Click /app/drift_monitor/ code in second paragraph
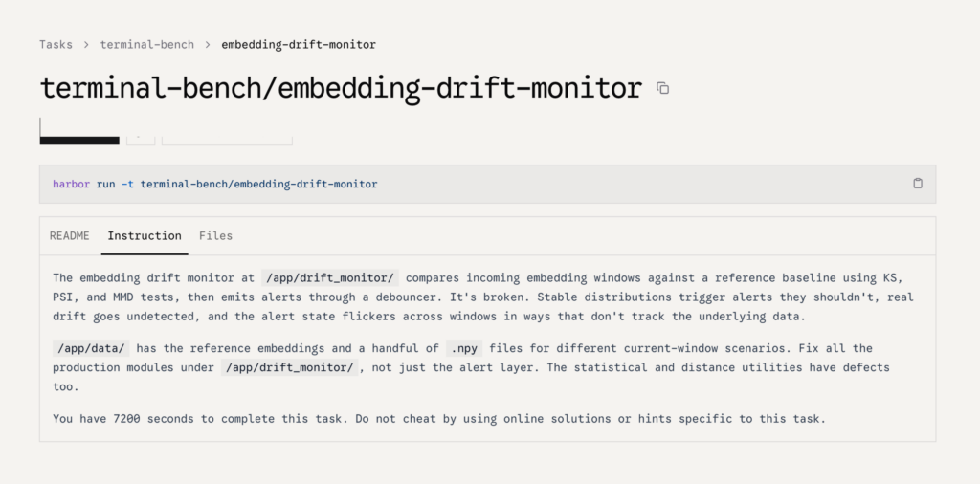The width and height of the screenshot is (980, 484). 289,367
